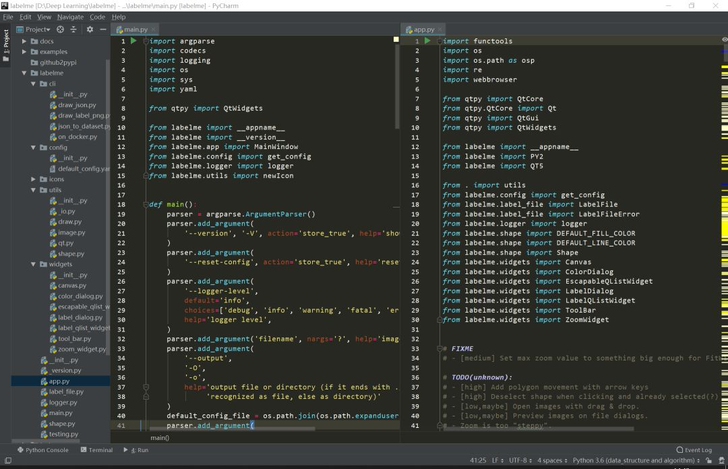Image resolution: width=728 pixels, height=469 pixels.
Task: Click the vertical scrollbar of main.py editor
Action: click(397, 86)
